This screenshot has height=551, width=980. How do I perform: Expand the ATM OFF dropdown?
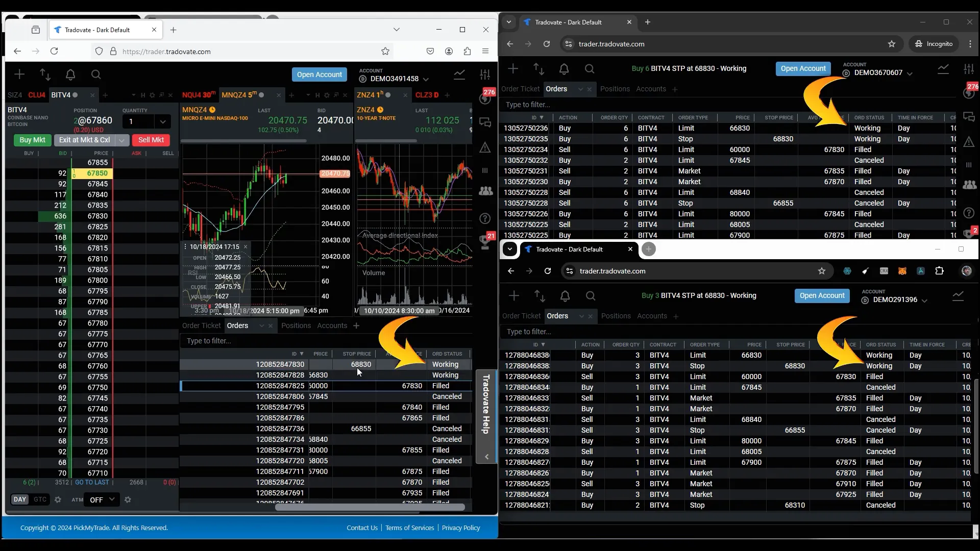(x=102, y=499)
